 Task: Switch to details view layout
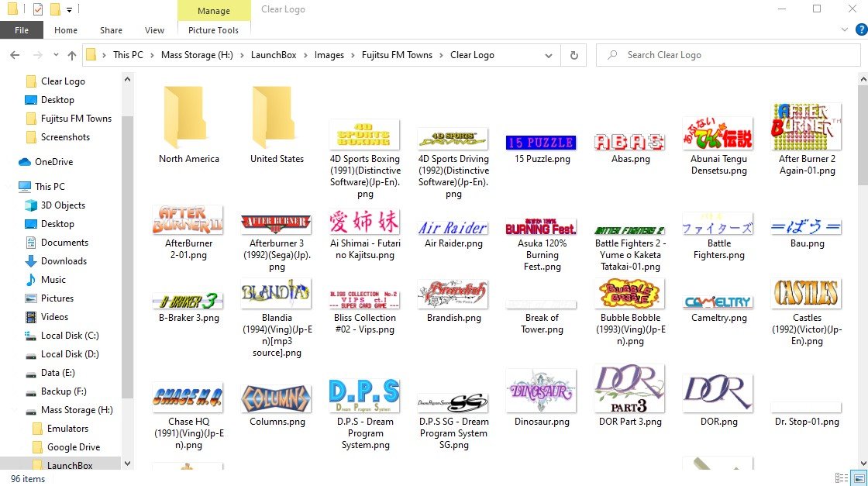tap(842, 477)
